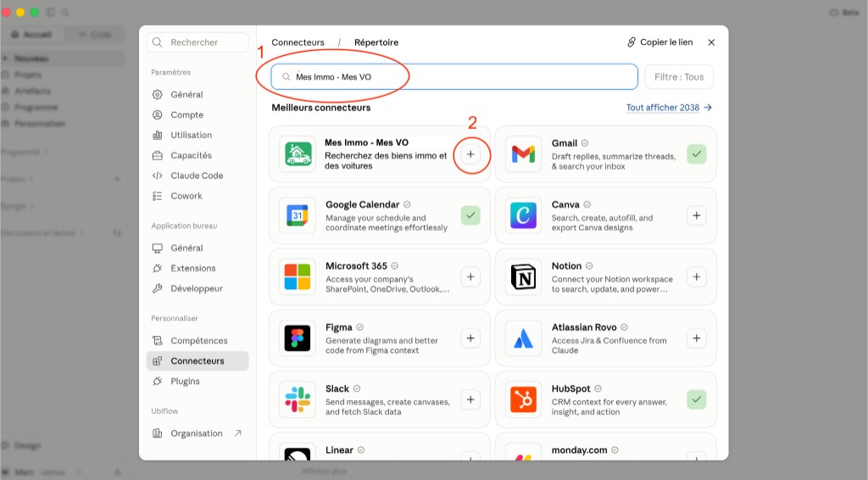Click the Atlassian Rovo verified badge
Image resolution: width=868 pixels, height=480 pixels.
point(625,327)
